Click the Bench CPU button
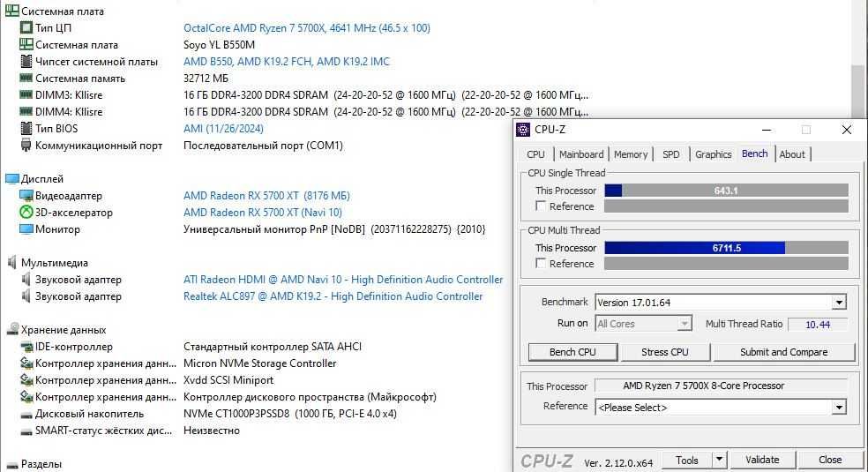The image size is (868, 472). (573, 352)
